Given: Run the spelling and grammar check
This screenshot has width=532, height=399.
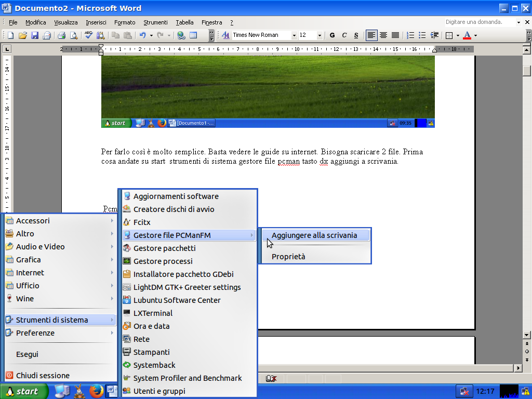Looking at the screenshot, I should (x=88, y=35).
